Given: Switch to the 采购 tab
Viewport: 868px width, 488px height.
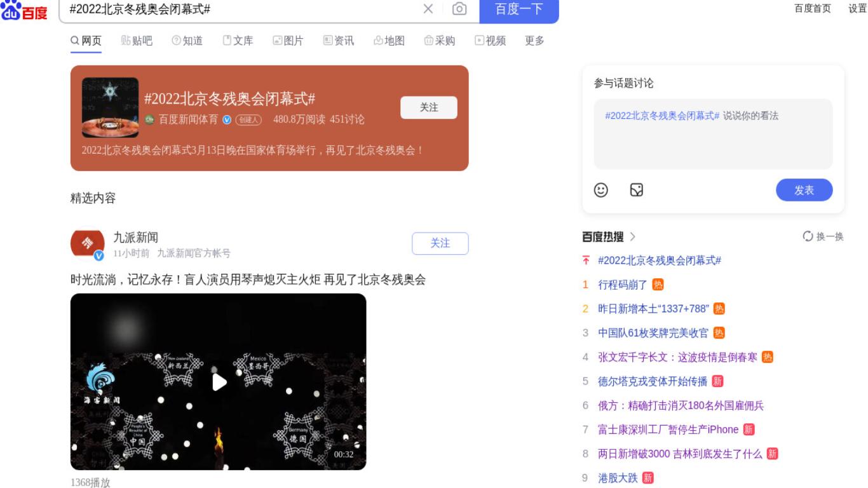Looking at the screenshot, I should pyautogui.click(x=440, y=41).
